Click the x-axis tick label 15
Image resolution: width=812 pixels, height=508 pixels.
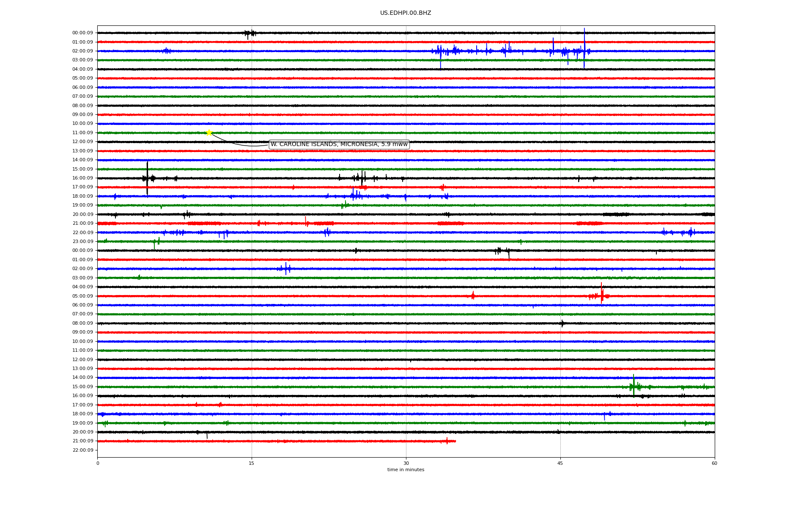point(252,463)
